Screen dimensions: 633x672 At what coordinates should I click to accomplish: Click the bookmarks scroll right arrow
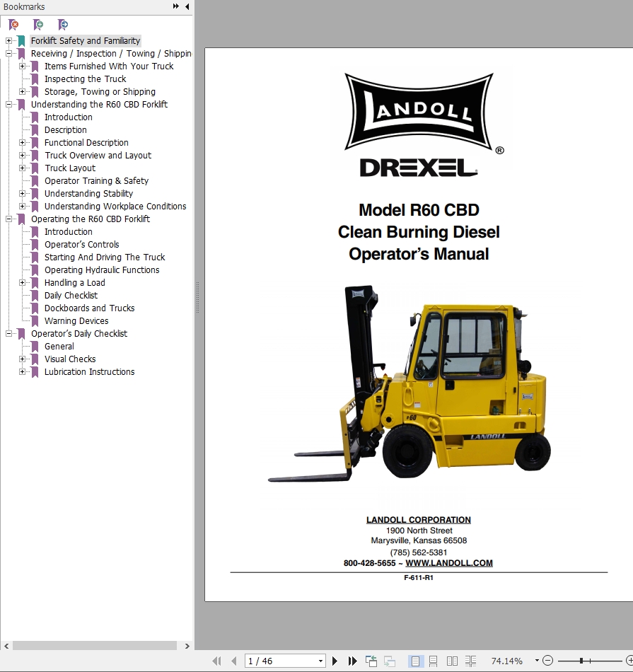point(187,646)
